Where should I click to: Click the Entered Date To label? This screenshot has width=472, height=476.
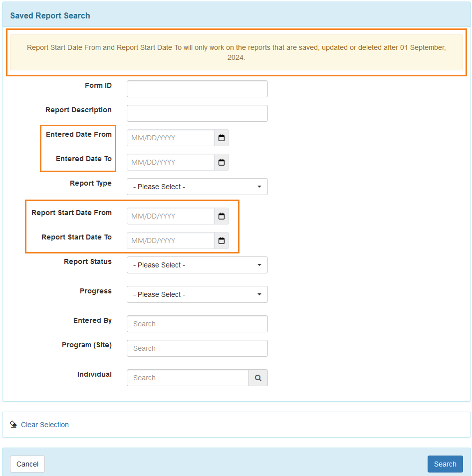84,159
